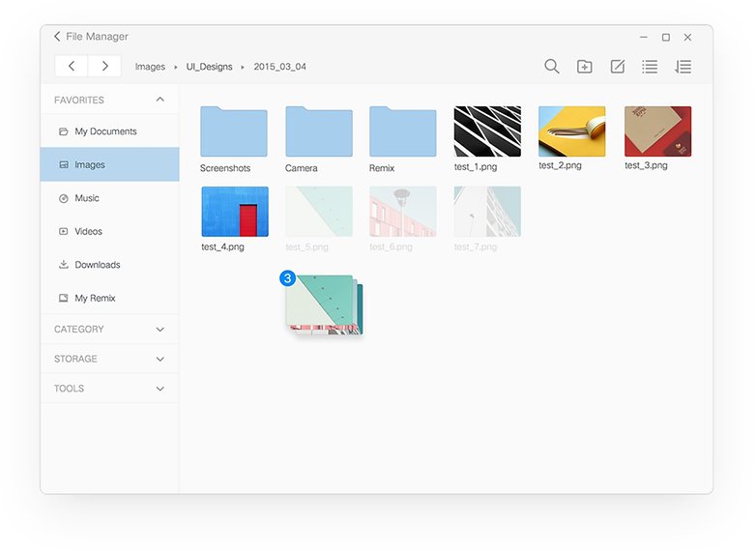Click the Music disc icon
Image resolution: width=756 pixels, height=551 pixels.
[x=63, y=198]
